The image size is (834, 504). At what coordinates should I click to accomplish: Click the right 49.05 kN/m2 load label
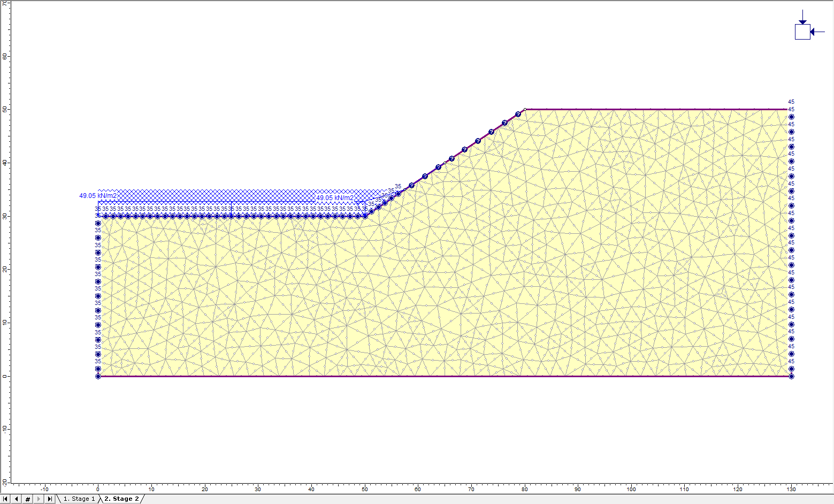(335, 198)
